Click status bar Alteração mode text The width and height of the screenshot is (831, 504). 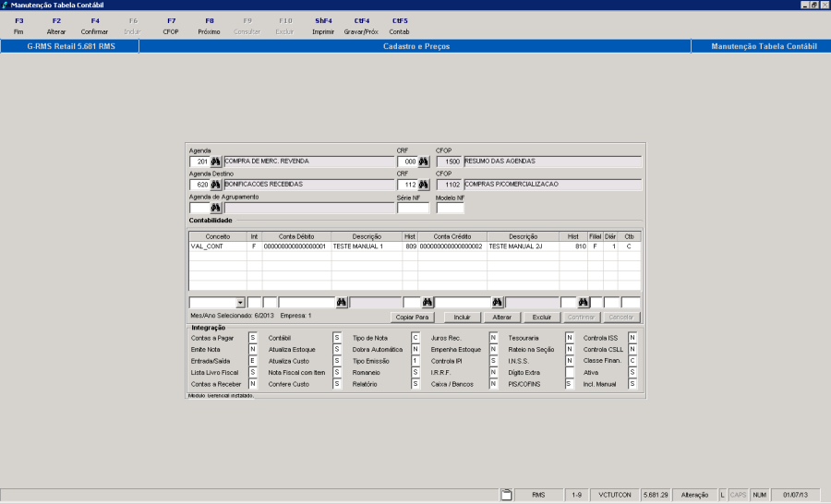click(694, 495)
